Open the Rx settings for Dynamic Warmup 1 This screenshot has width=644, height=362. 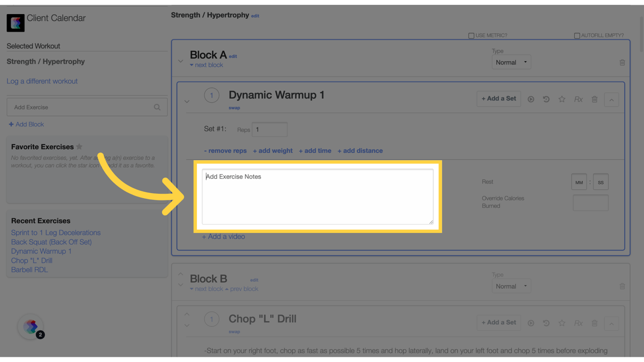point(578,99)
